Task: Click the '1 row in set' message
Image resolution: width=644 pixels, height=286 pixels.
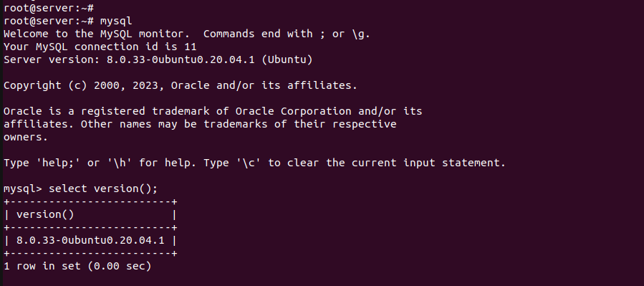Action: (42, 266)
